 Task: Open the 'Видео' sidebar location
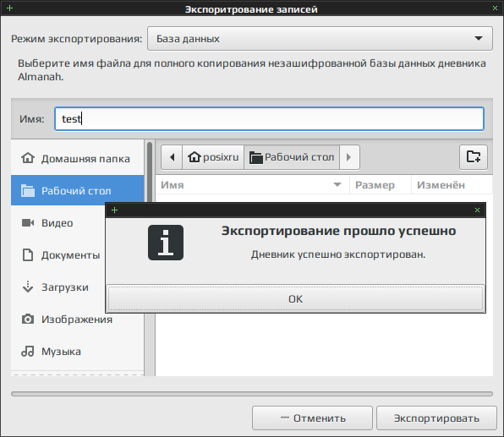coord(58,223)
